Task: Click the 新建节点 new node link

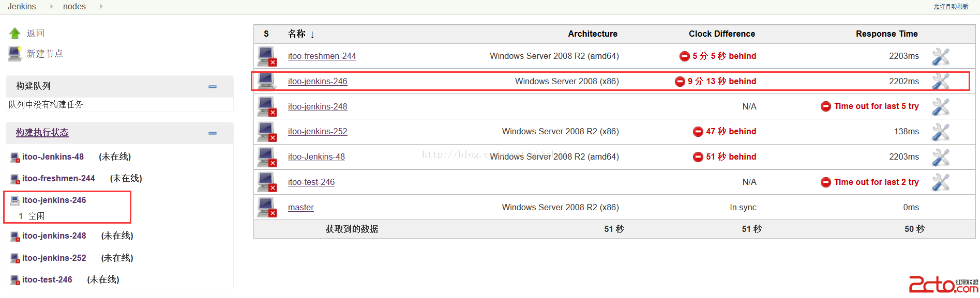Action: (x=45, y=54)
